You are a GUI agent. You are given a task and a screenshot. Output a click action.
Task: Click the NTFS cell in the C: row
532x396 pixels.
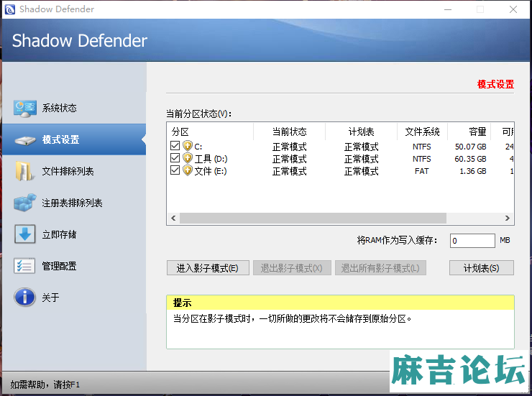422,147
